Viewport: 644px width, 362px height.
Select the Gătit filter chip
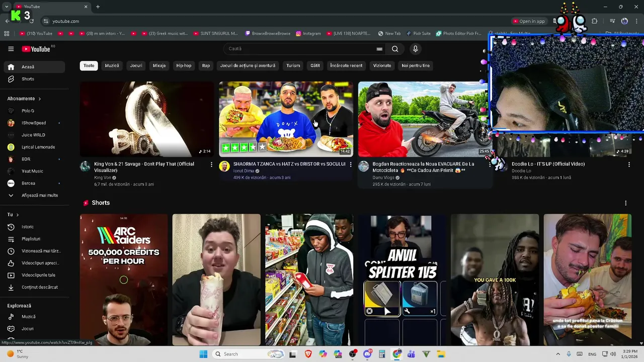pos(315,65)
